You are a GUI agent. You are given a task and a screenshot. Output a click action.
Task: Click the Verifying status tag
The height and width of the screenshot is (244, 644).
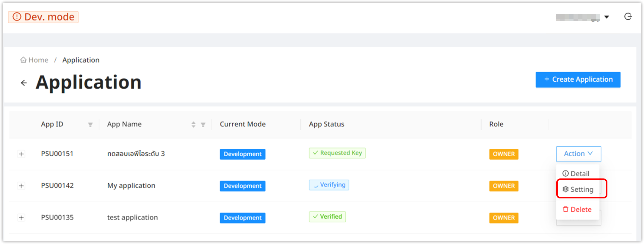click(x=329, y=185)
